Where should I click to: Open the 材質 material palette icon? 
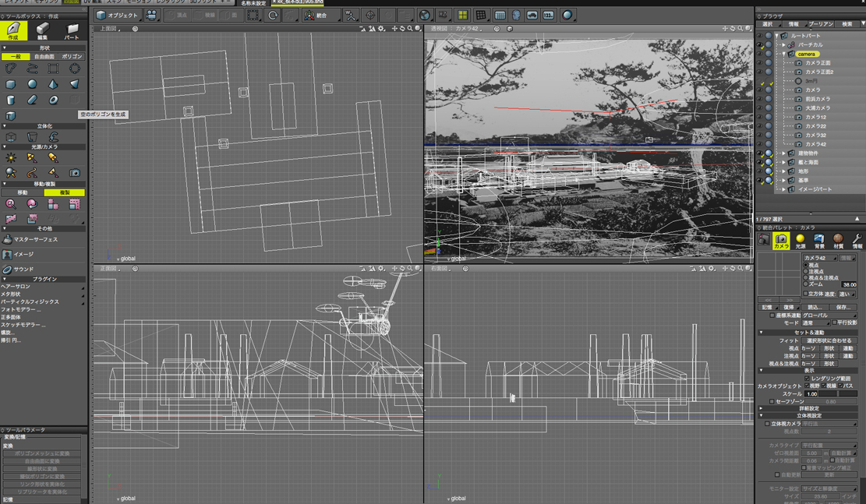click(x=838, y=241)
